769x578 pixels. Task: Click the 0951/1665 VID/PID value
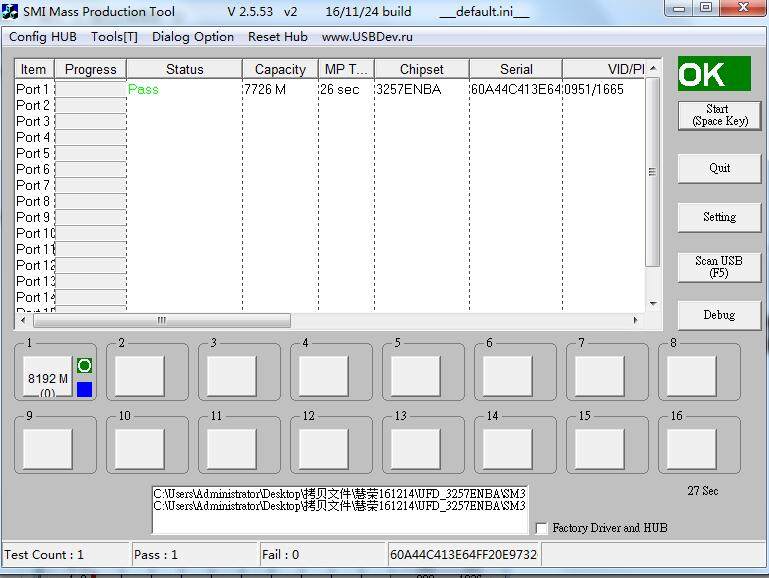pos(593,89)
